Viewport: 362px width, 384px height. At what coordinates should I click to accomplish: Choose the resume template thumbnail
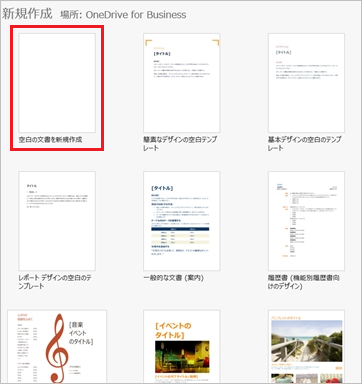click(306, 221)
